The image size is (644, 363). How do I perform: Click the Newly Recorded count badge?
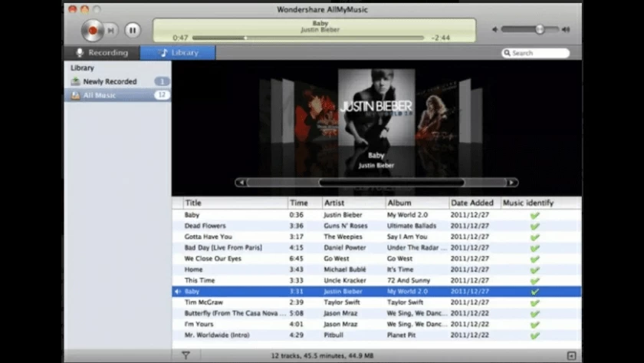tap(162, 81)
